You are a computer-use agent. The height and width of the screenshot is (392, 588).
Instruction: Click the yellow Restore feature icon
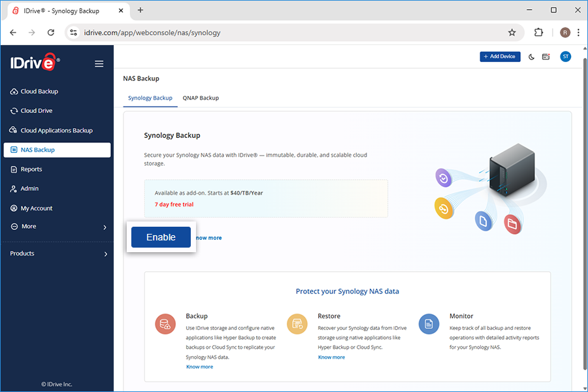coord(297,324)
